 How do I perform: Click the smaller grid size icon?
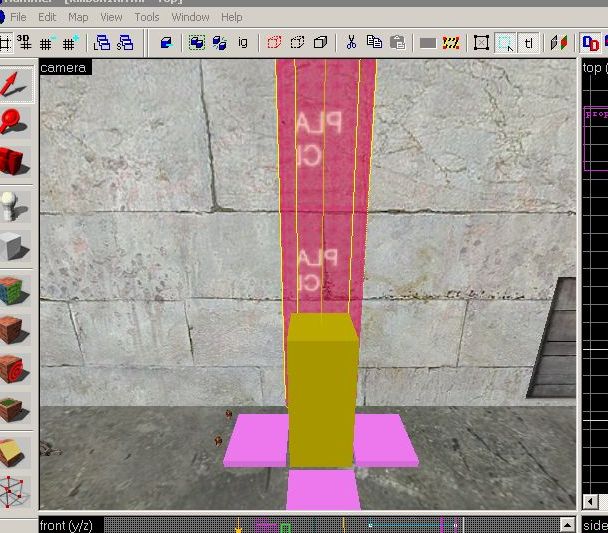pos(47,43)
